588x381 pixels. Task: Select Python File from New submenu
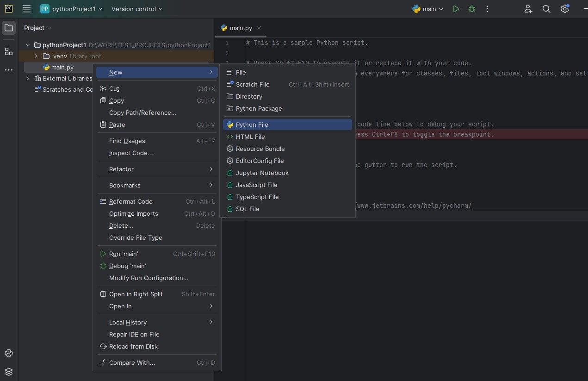click(252, 125)
